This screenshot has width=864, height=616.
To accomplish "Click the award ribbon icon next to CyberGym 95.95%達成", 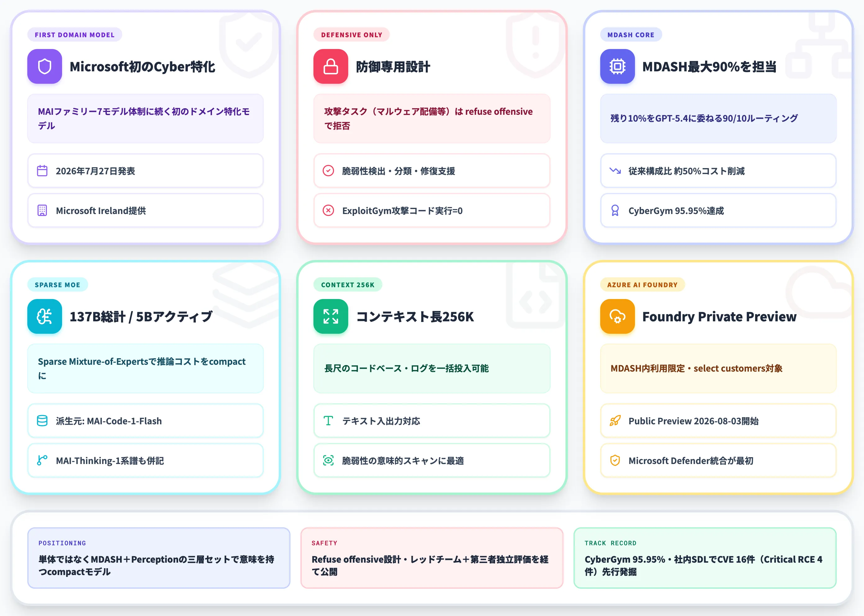I will 615,211.
